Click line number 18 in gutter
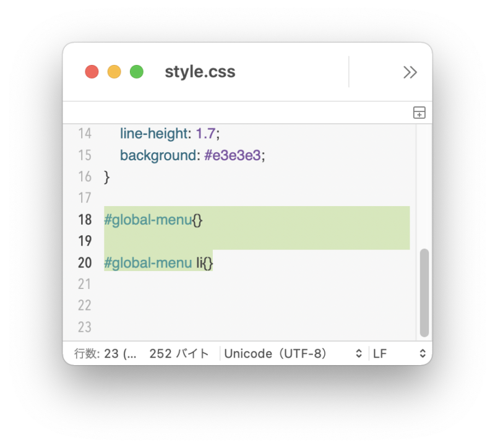This screenshot has width=495, height=448. [x=85, y=220]
